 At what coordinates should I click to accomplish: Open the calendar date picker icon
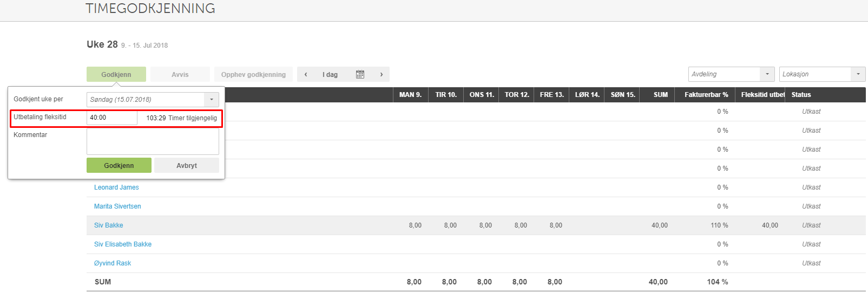(360, 74)
